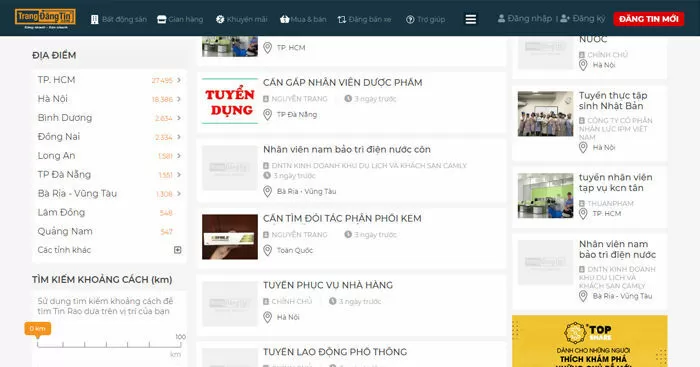Open CẦN TÌM ĐỐI TÁC PHÂN PHỐI KEM listing
The width and height of the screenshot is (700, 367).
(342, 218)
